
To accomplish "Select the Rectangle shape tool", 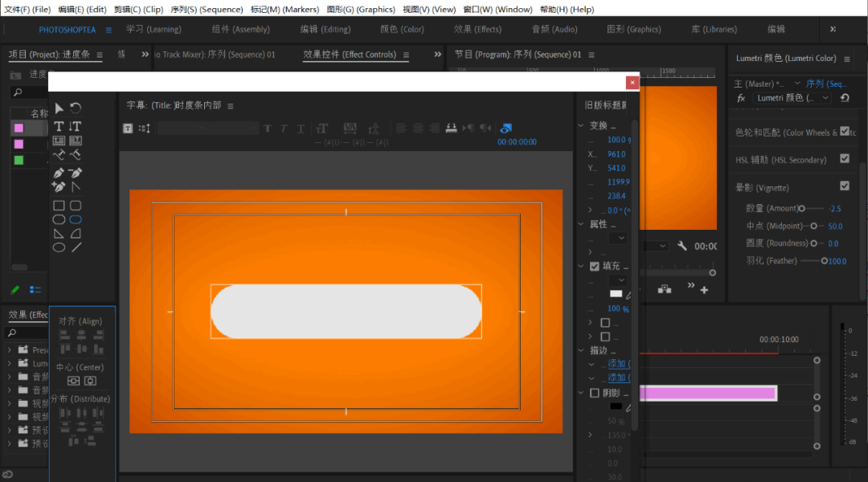I will [59, 206].
